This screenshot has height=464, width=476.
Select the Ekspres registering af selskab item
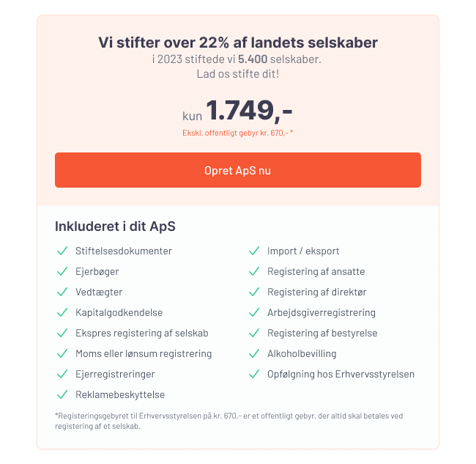pos(142,333)
